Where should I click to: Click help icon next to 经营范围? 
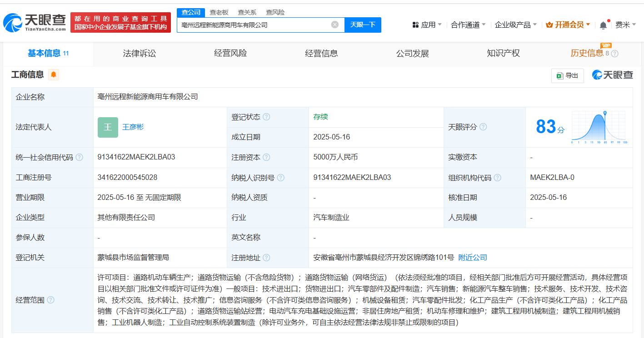pos(50,300)
